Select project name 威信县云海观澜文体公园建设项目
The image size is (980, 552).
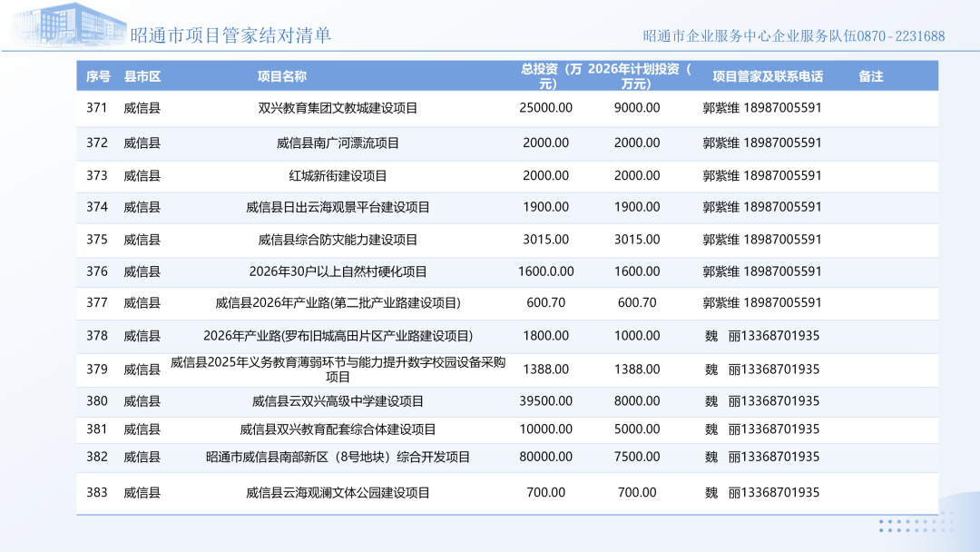point(338,493)
